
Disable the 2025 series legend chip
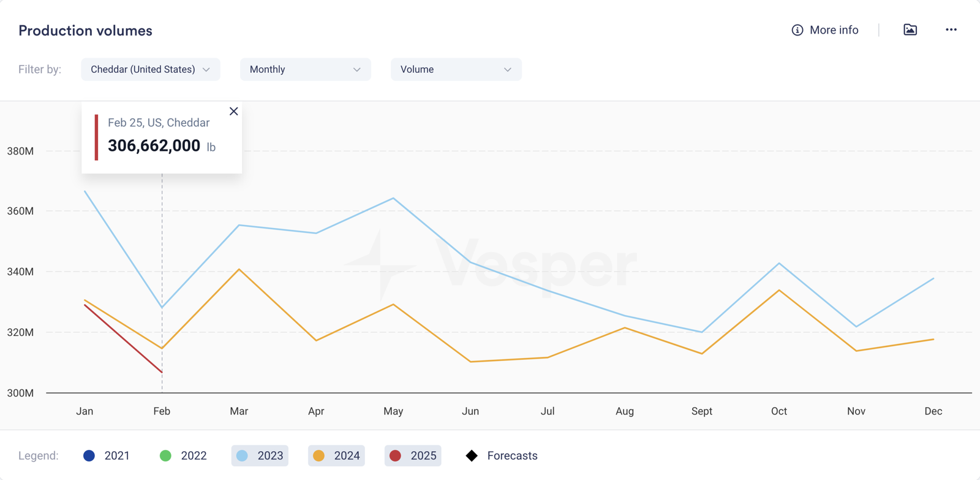(x=413, y=455)
